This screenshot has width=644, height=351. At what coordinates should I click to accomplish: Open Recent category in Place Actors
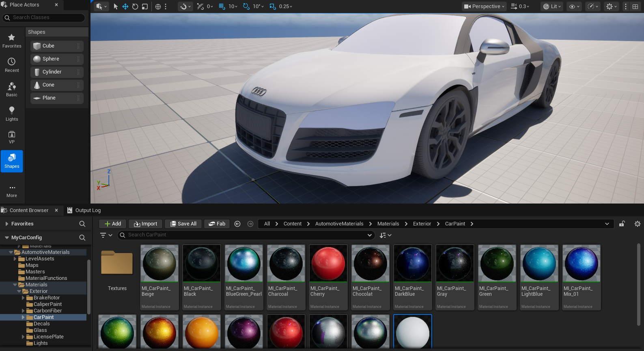point(12,65)
